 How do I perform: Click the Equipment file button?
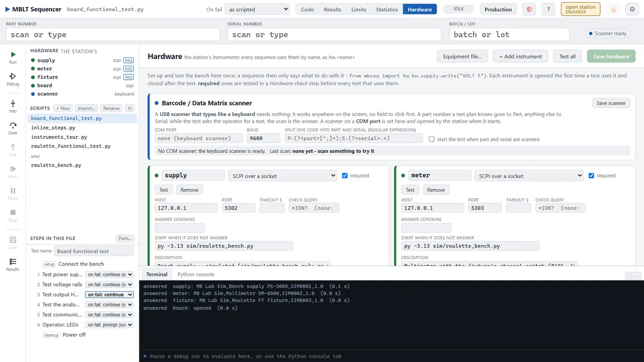462,56
